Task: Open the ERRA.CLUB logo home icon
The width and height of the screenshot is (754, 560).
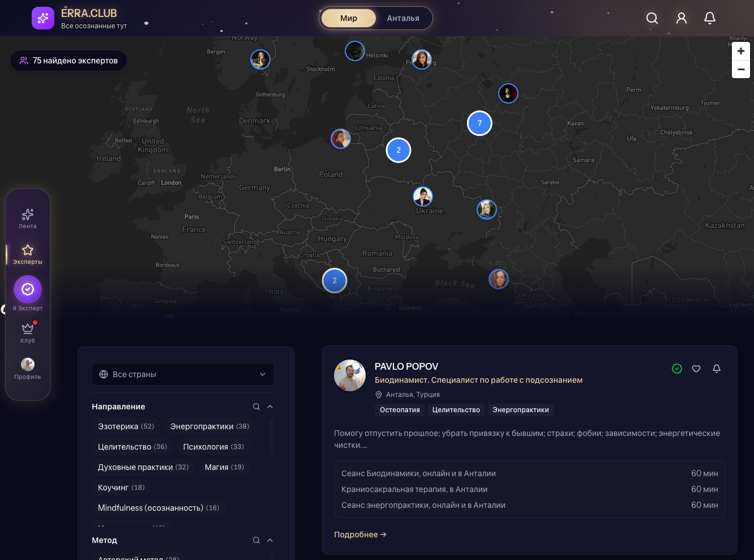Action: point(43,18)
